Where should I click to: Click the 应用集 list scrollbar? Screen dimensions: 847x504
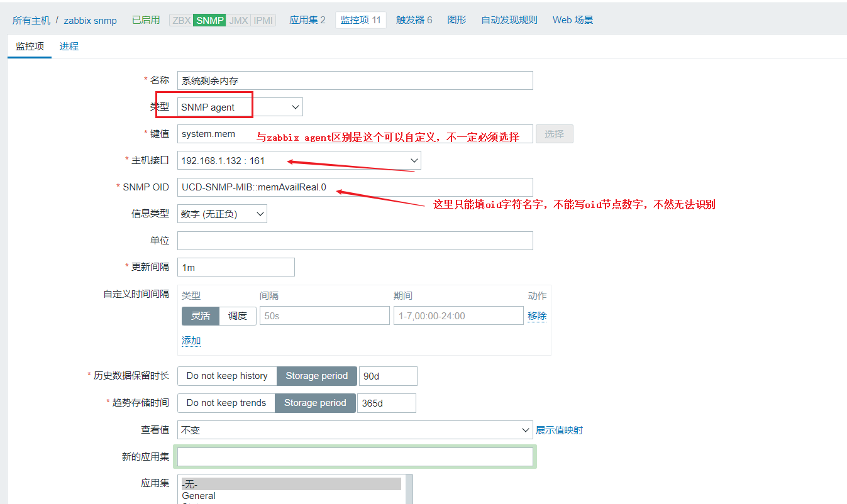point(409,490)
